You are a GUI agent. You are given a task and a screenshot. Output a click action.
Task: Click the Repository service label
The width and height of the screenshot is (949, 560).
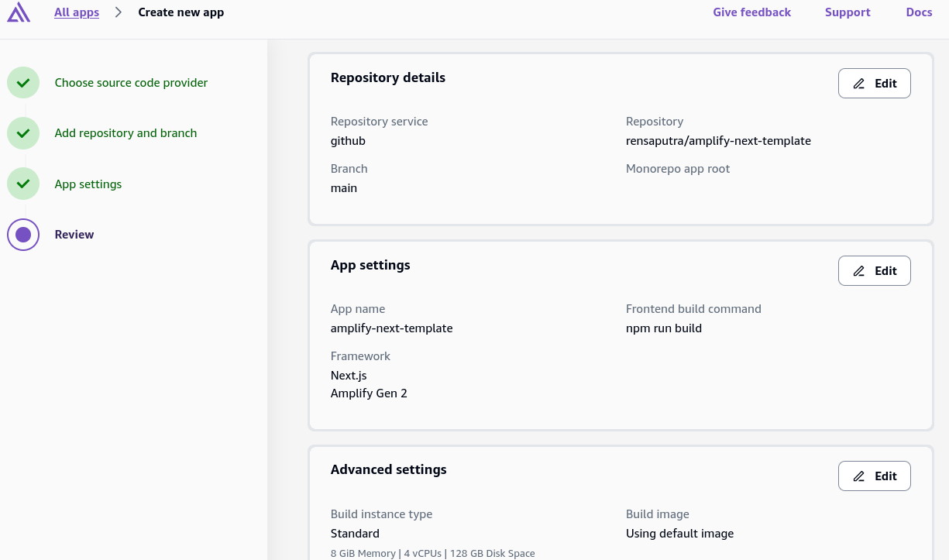[379, 122]
